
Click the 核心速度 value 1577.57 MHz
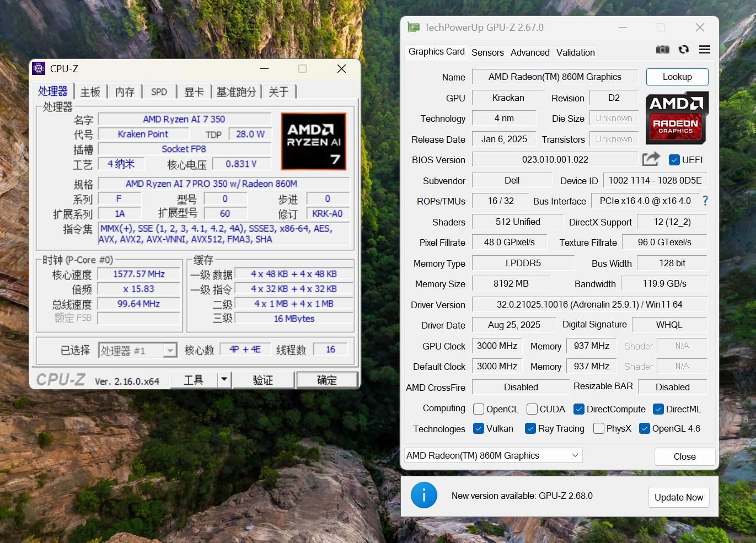click(139, 274)
